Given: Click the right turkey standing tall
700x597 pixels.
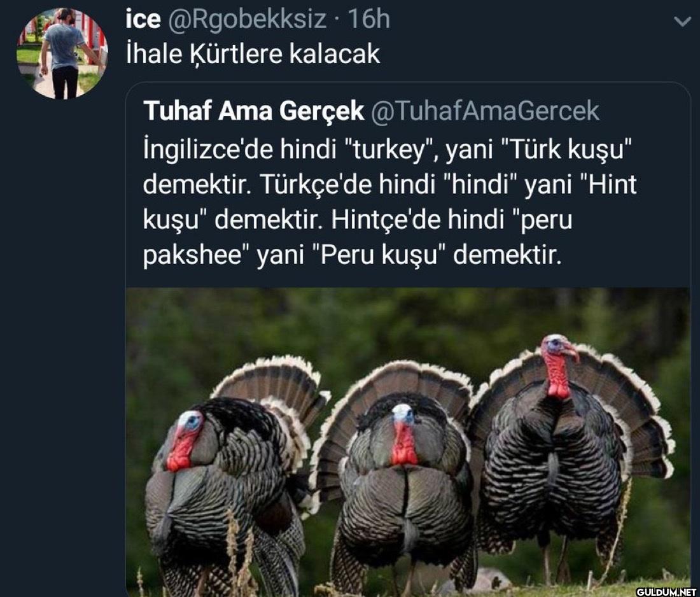Looking at the screenshot, I should point(567,451).
